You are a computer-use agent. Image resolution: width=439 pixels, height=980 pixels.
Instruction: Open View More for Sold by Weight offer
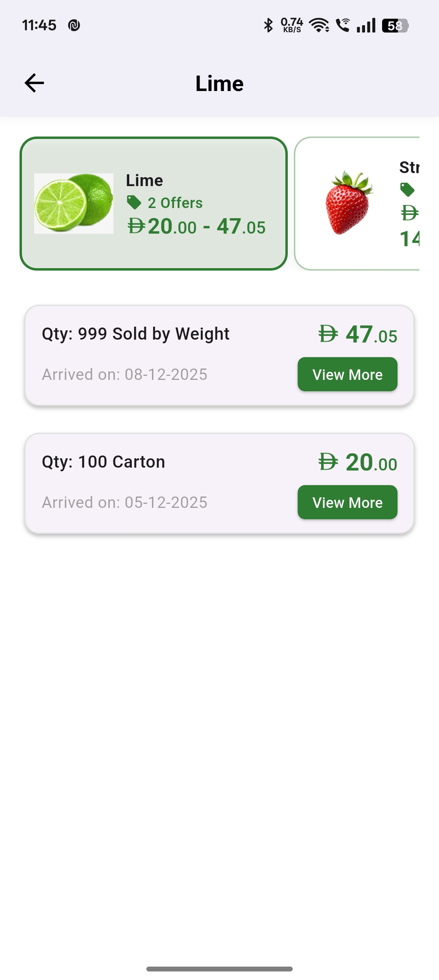coord(348,375)
